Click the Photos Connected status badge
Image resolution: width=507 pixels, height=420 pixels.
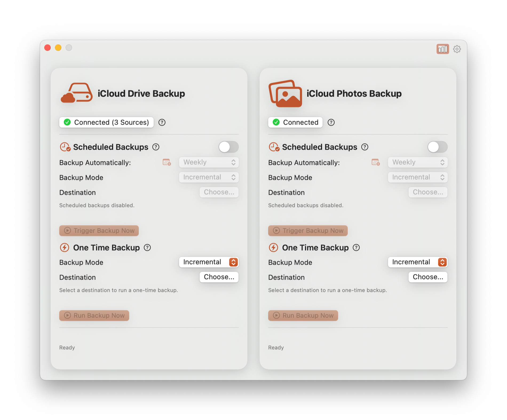(295, 122)
